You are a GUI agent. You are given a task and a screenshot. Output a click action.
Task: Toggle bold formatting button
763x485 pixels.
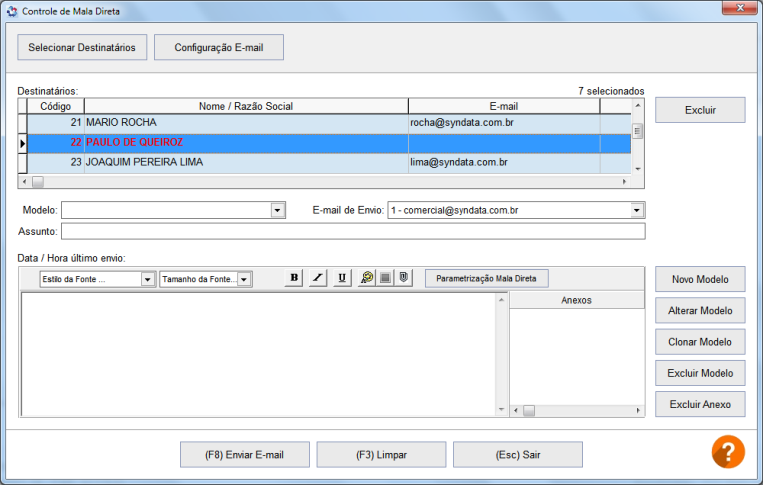294,278
